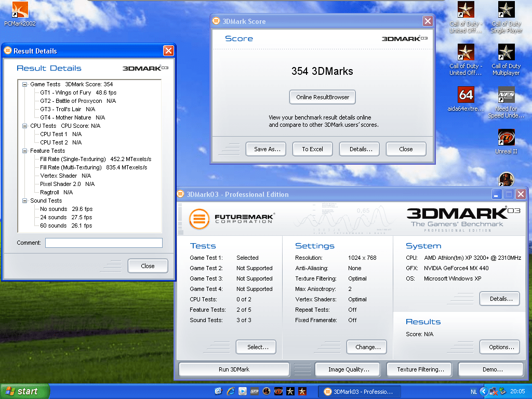Click the 3DMark icon in 3DMark Score title bar
Image resolution: width=532 pixels, height=399 pixels.
216,21
